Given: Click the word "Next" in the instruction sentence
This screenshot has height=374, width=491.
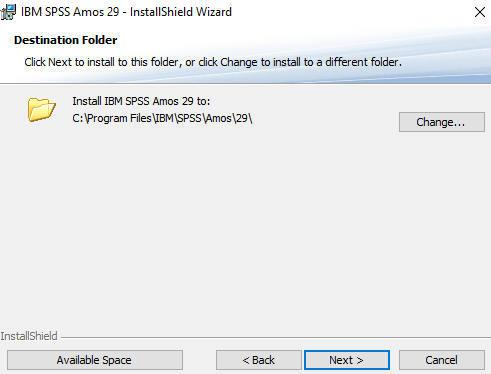Looking at the screenshot, I should [x=60, y=62].
